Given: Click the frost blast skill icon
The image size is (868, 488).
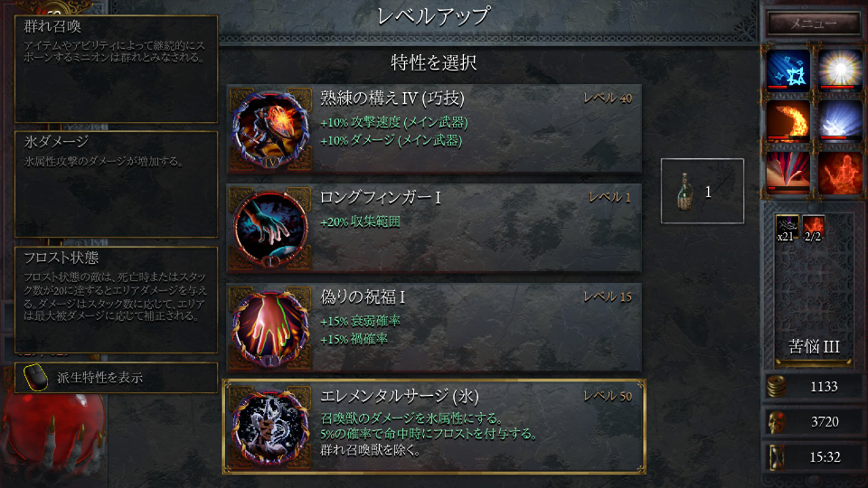Looking at the screenshot, I should click(x=840, y=121).
